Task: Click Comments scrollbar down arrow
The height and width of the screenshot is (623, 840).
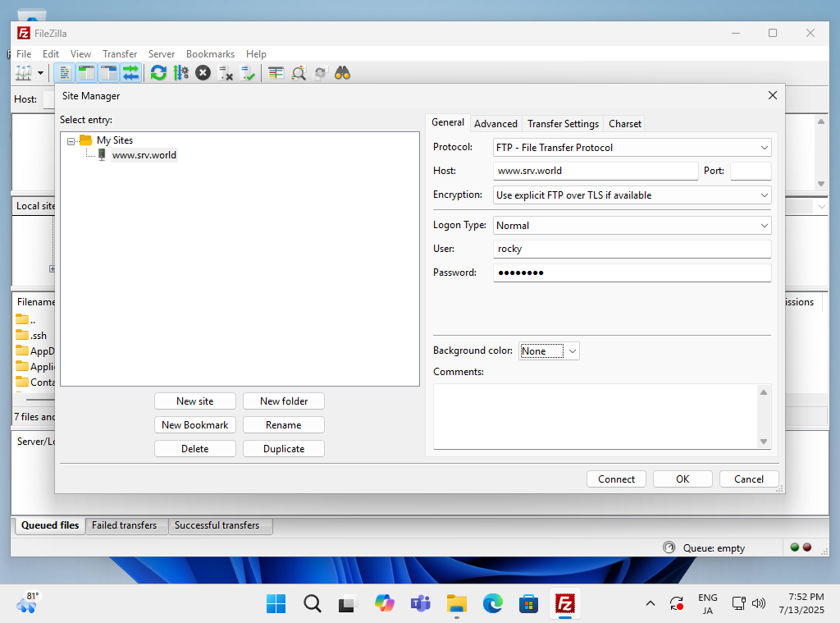Action: [764, 442]
